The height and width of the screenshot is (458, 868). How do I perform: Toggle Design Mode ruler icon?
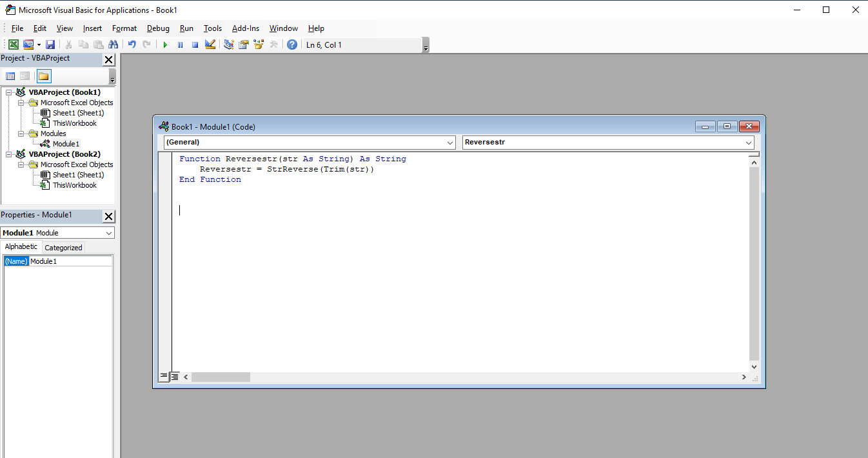(x=210, y=45)
